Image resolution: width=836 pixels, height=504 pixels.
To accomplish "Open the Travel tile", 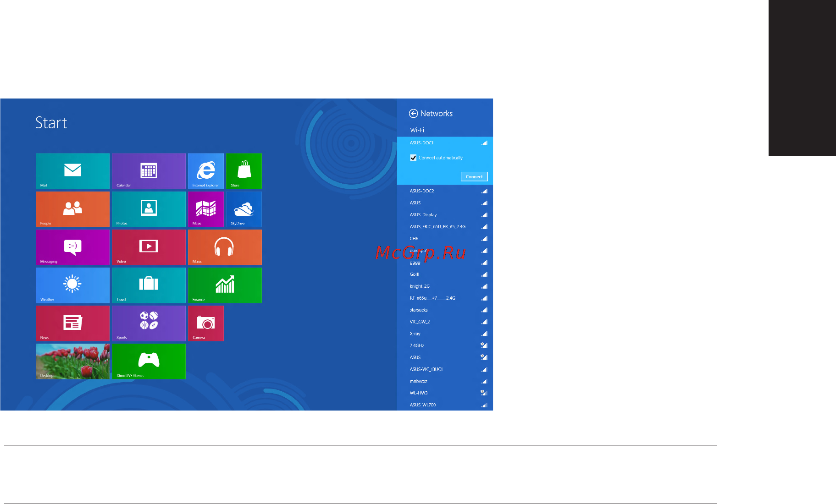I will click(x=149, y=285).
